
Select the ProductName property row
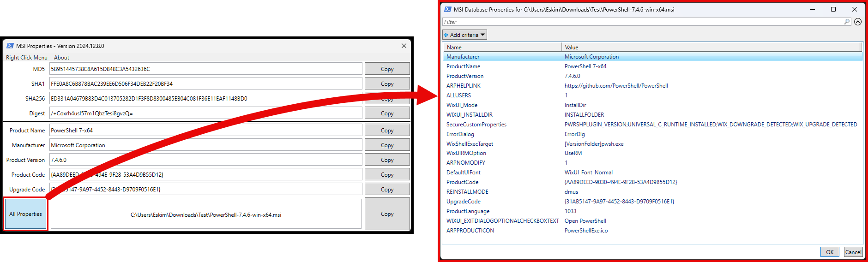pos(653,66)
